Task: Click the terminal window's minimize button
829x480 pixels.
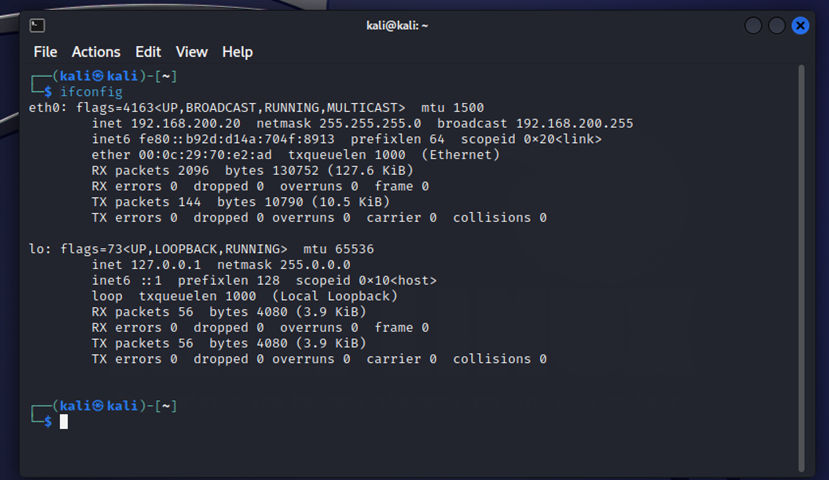Action: point(753,25)
